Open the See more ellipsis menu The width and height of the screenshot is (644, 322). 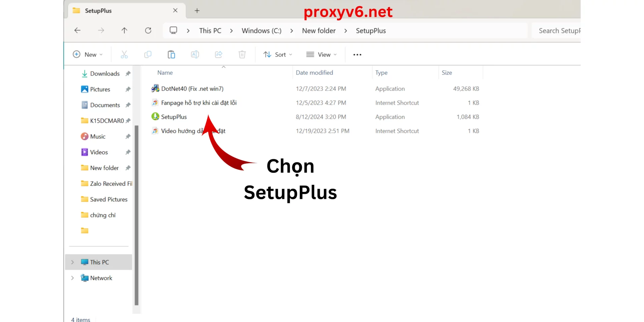click(x=357, y=55)
